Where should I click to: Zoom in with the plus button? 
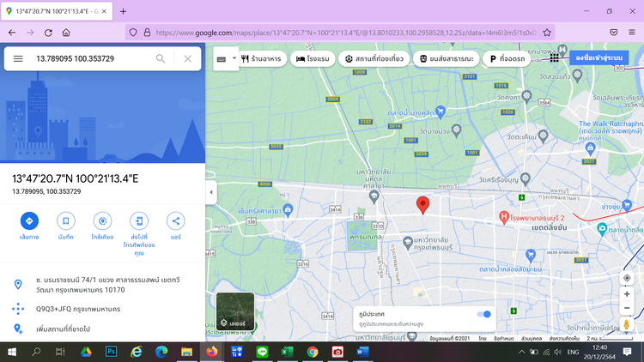(x=627, y=294)
